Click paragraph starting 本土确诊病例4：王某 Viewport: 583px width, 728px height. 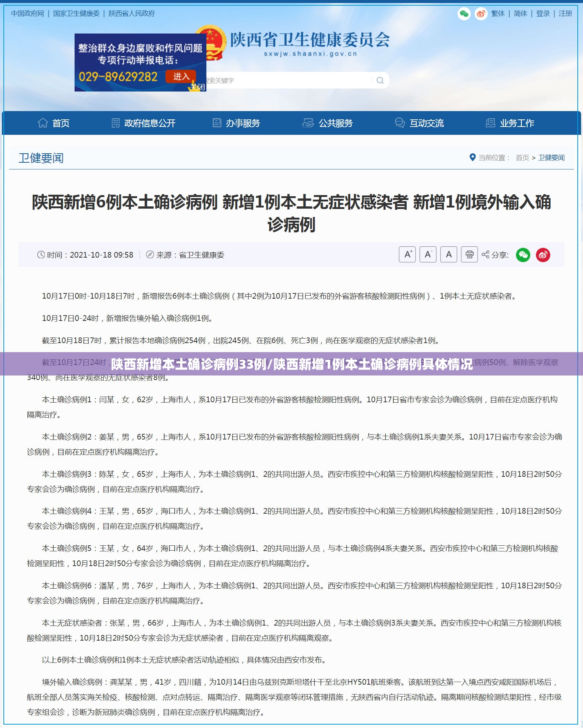294,519
